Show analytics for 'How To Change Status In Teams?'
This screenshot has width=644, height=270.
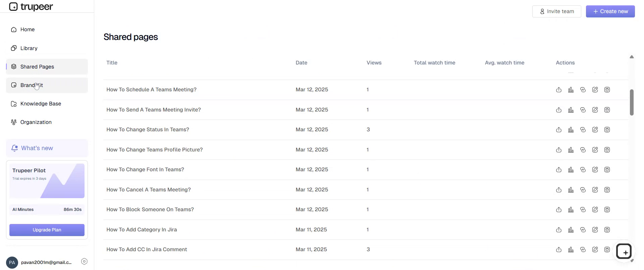(571, 130)
